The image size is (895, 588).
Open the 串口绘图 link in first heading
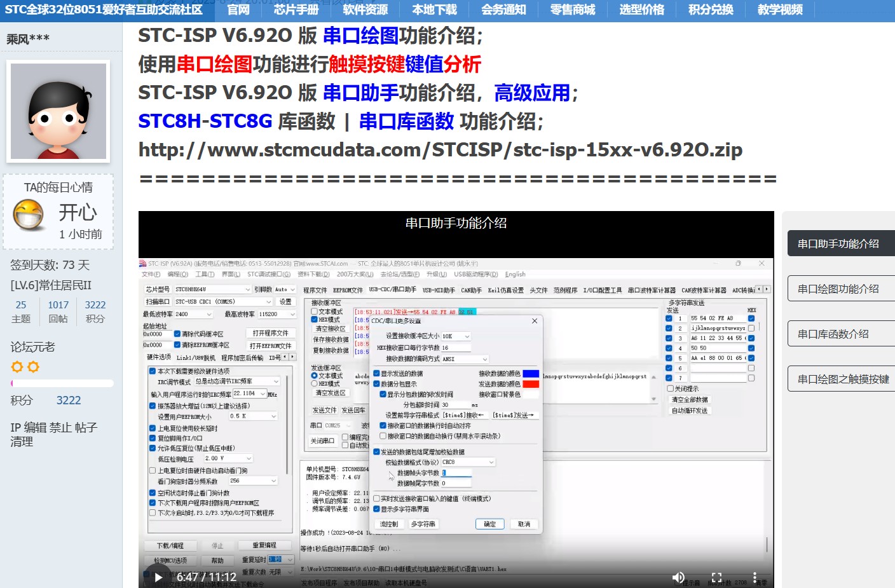360,36
